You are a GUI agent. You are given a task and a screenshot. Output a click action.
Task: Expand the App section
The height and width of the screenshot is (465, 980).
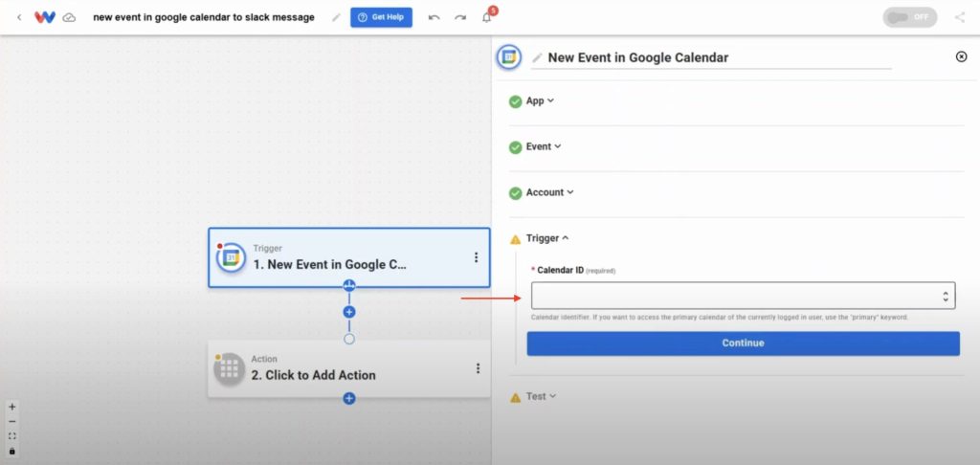[x=540, y=100]
